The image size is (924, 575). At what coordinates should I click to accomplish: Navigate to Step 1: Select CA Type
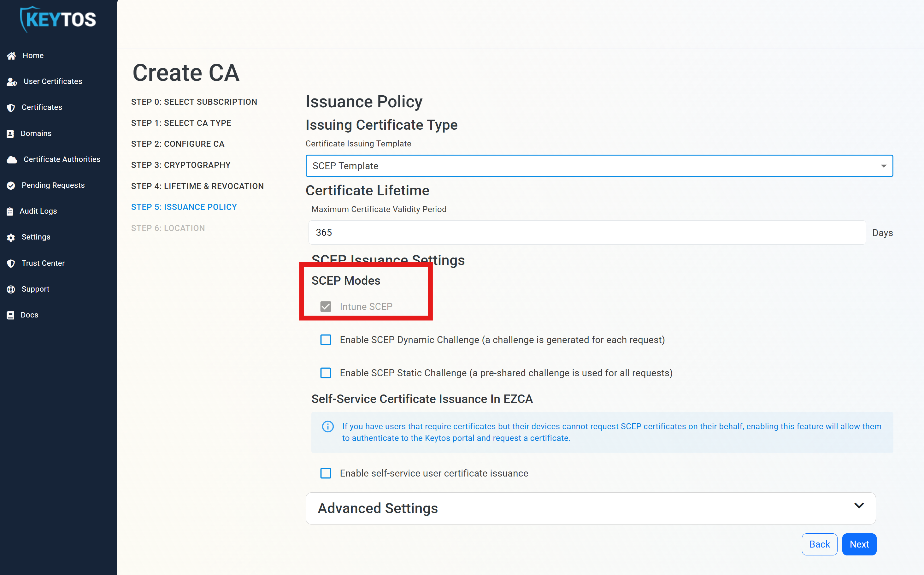181,122
